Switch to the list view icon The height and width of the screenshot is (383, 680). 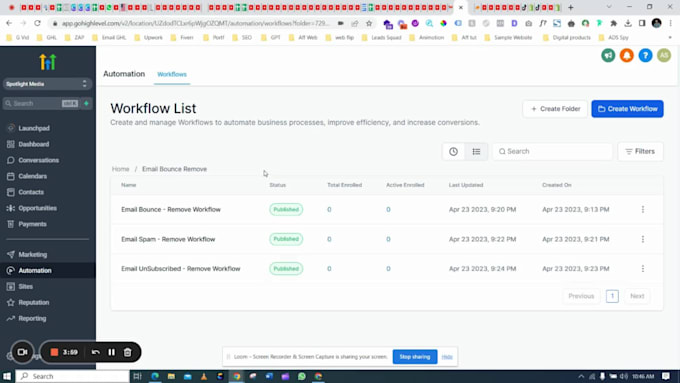(476, 151)
